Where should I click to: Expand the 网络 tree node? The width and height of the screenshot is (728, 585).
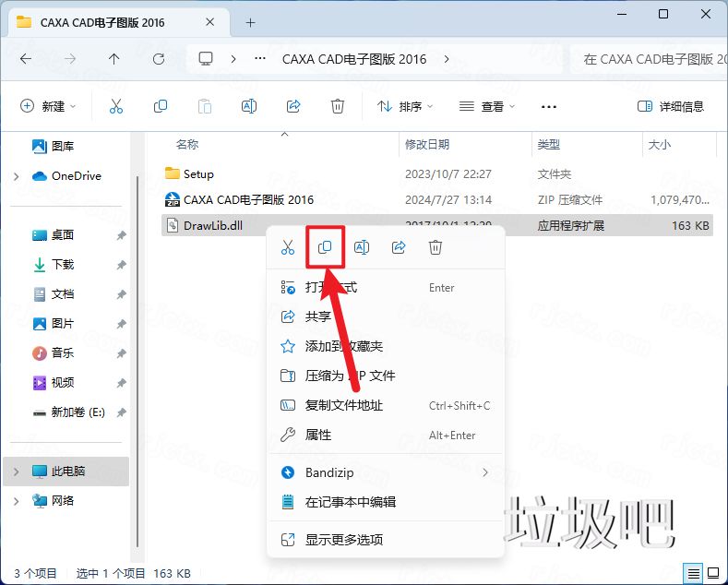coord(17,501)
